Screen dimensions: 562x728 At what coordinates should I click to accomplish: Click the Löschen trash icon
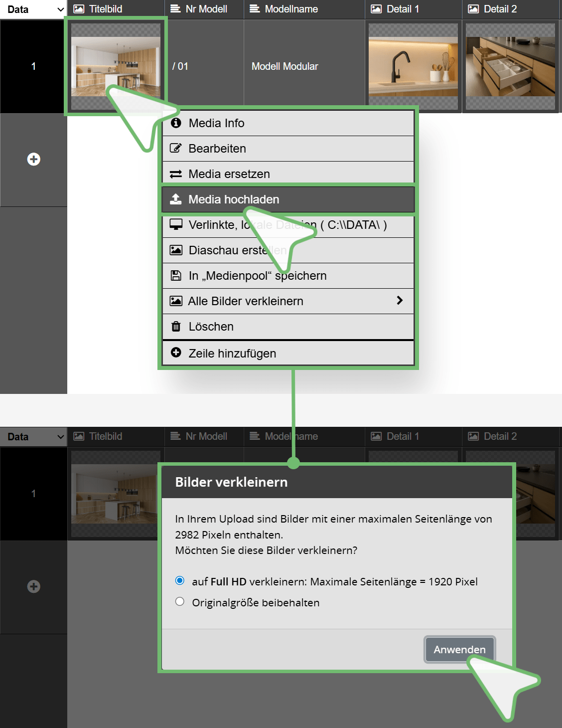coord(176,327)
